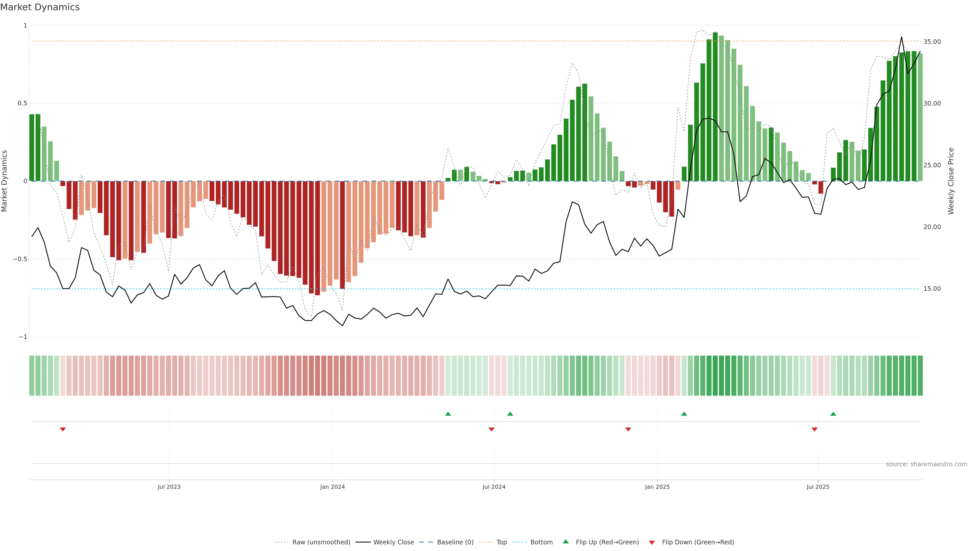Click red flip-down marker before Jul 2025
The width and height of the screenshot is (980, 551).
815,429
